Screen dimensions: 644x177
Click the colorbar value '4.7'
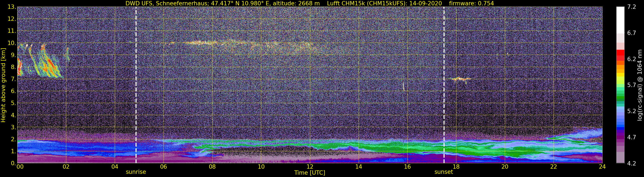pyautogui.click(x=631, y=137)
